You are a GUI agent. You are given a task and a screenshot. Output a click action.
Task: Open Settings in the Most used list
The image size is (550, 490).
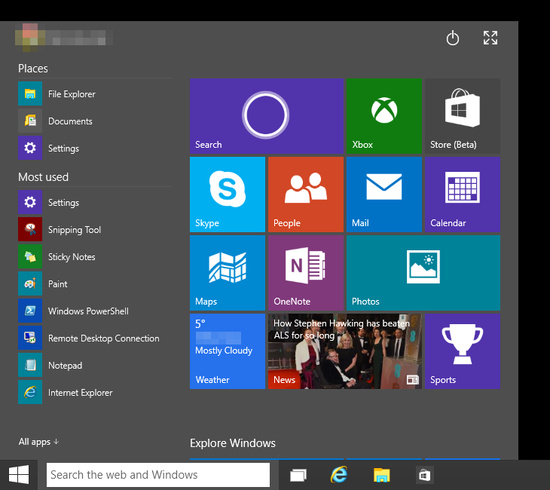click(95, 202)
